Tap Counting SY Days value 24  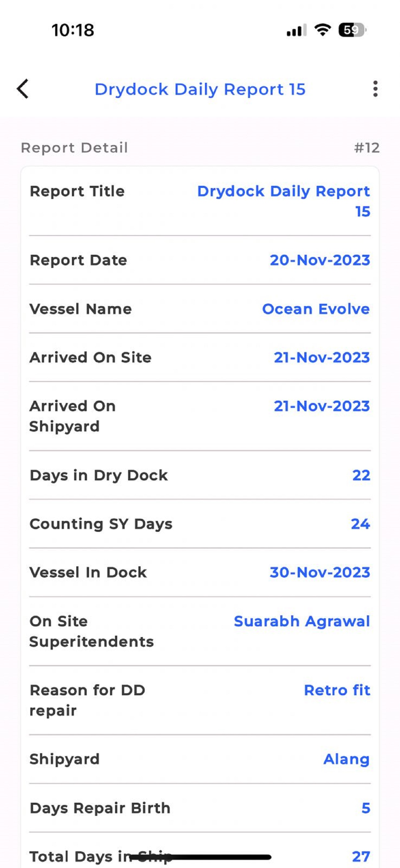pos(360,524)
